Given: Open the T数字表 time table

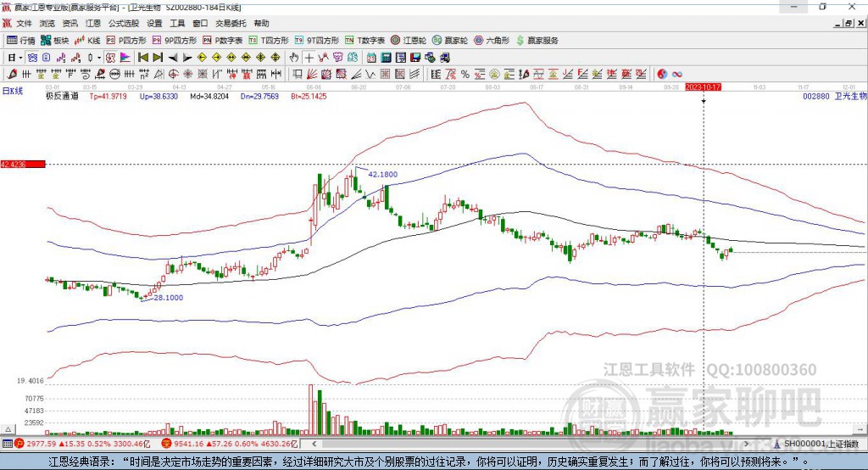Looking at the screenshot, I should (364, 41).
